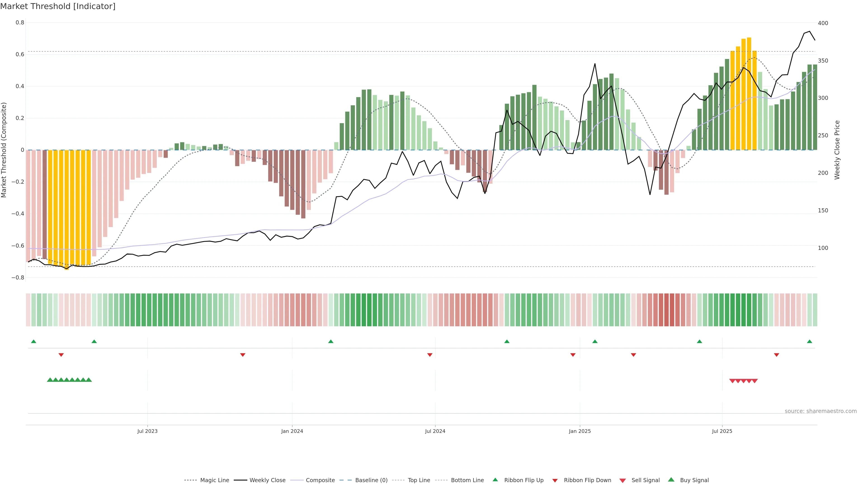Click the Weekly Close Price axis title

[837, 150]
